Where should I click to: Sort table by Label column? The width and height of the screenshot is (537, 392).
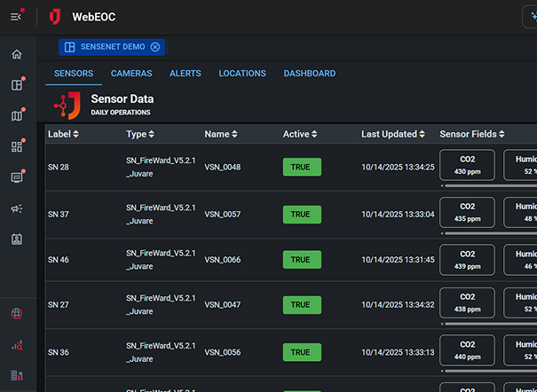pyautogui.click(x=64, y=134)
